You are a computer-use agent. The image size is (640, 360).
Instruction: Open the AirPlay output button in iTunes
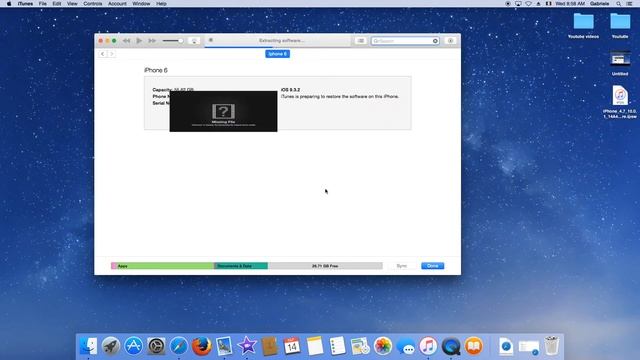point(194,41)
